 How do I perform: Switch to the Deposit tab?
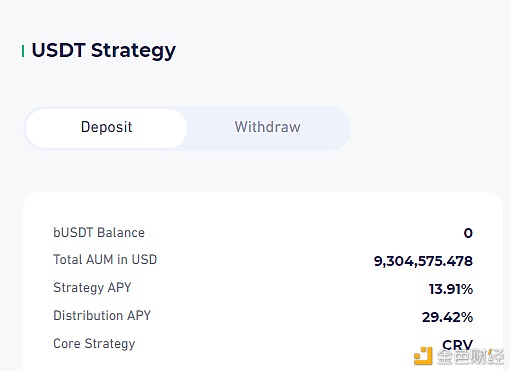106,128
